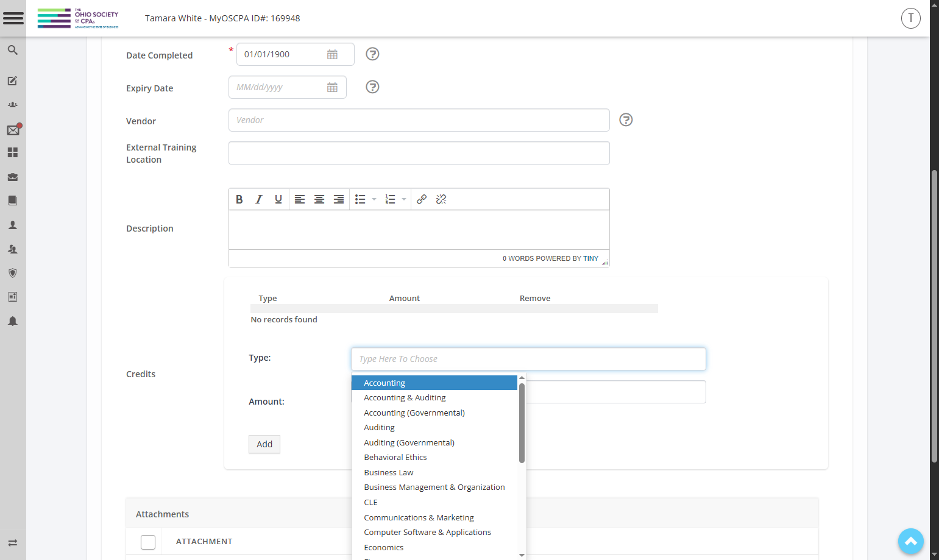Open the TINY link in editor footer
Viewport: 939px width, 560px height.
tap(590, 258)
